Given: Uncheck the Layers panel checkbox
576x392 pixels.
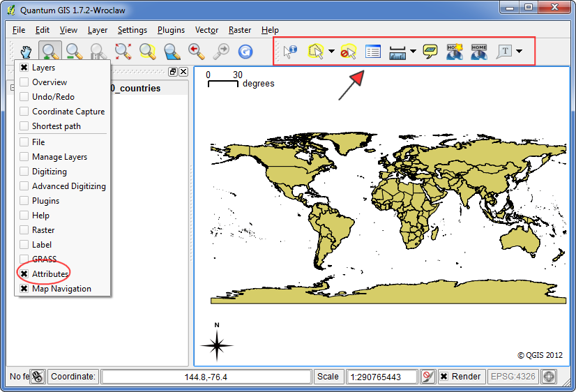Looking at the screenshot, I should pyautogui.click(x=24, y=67).
